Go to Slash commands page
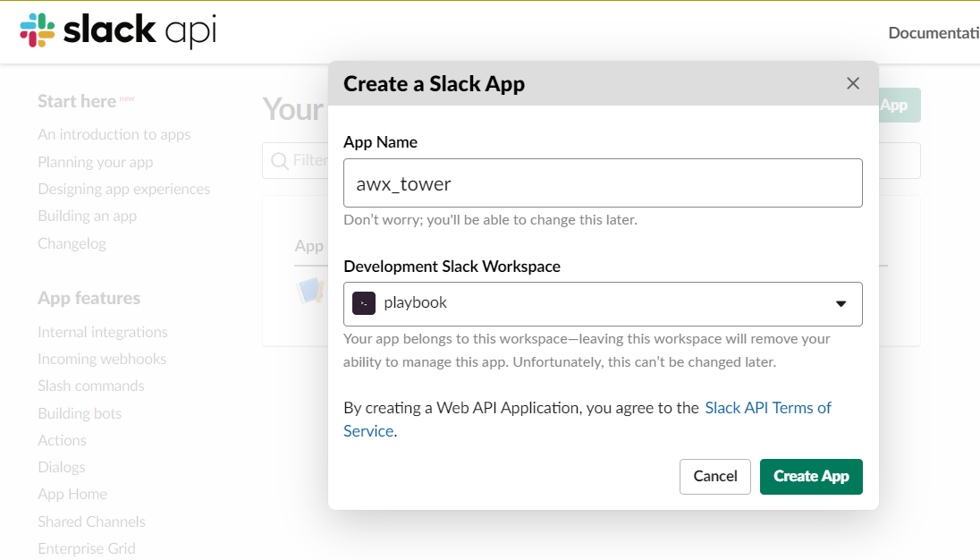 coord(90,386)
